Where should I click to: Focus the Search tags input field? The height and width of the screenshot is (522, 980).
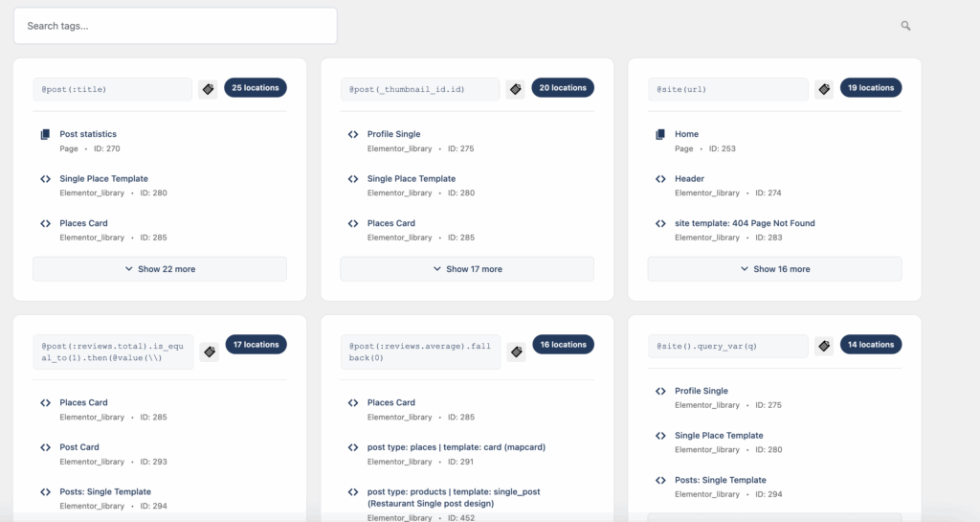(175, 26)
